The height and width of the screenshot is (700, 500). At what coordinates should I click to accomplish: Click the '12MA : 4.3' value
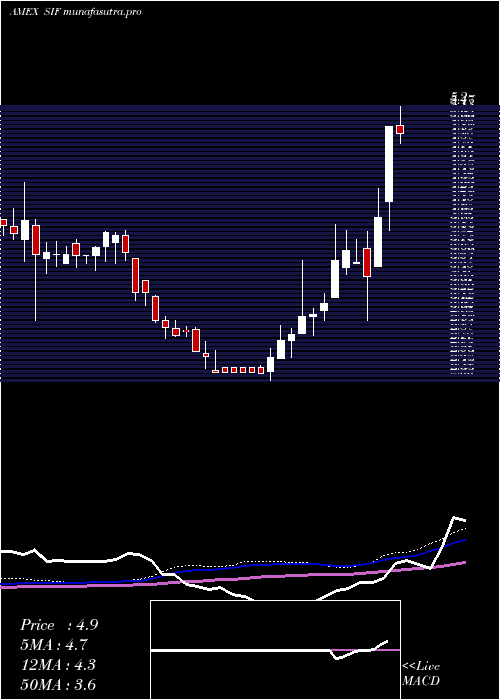tap(58, 665)
